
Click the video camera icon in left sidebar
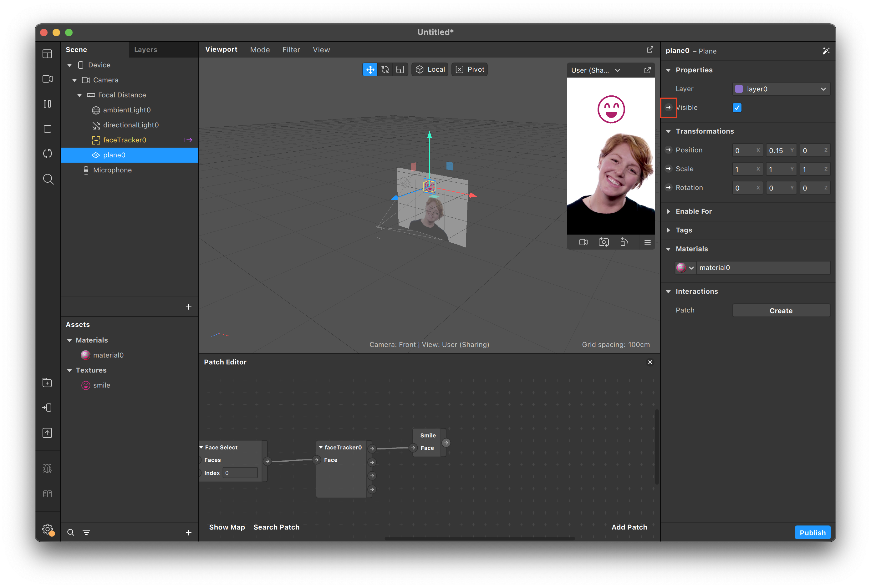pyautogui.click(x=47, y=79)
